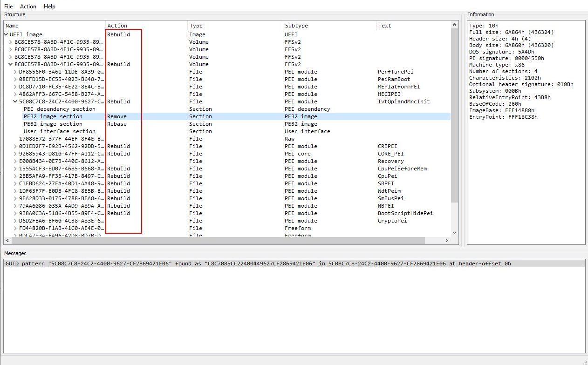Screen dimensions: 588x365
Task: Select the PEI dependency section row
Action: coord(227,109)
